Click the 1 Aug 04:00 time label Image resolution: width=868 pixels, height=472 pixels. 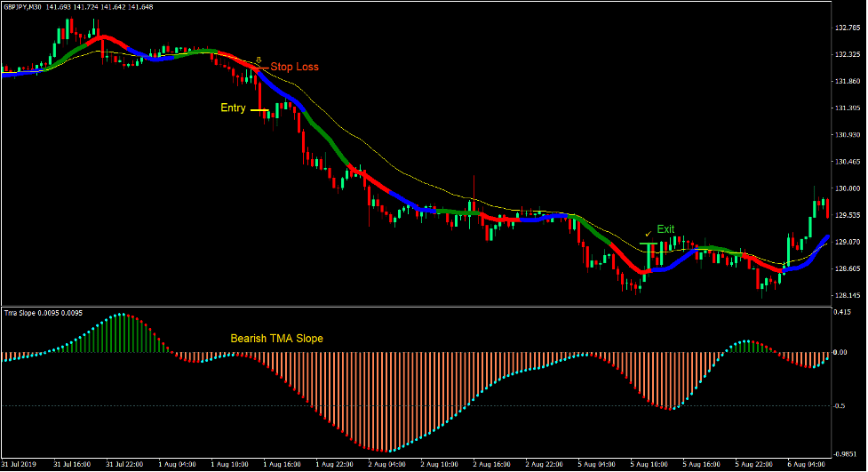[x=177, y=464]
